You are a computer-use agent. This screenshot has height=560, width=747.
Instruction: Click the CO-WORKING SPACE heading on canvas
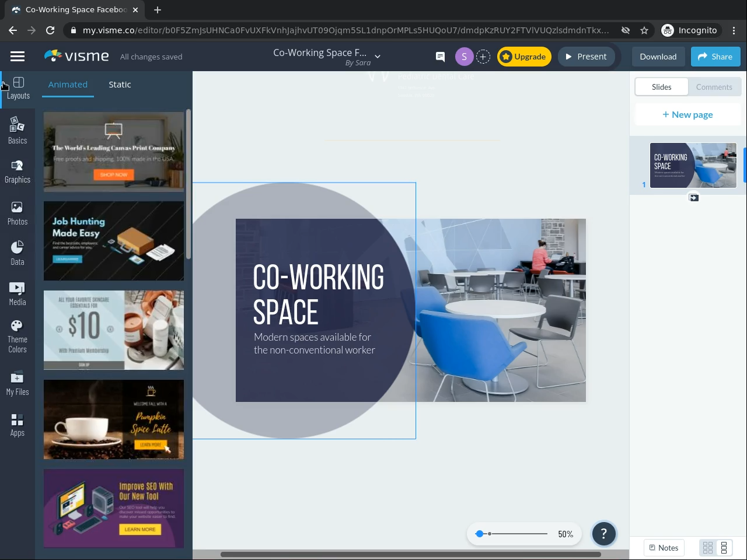coord(319,294)
